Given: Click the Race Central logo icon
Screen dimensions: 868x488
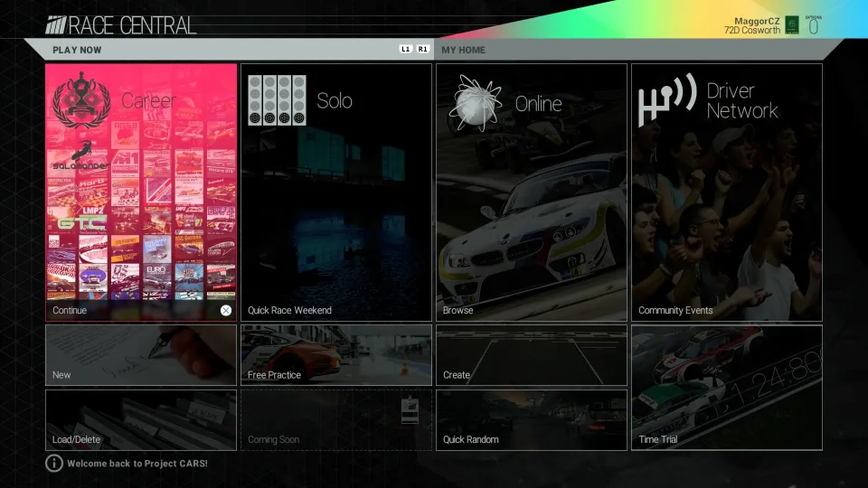Looking at the screenshot, I should (57, 25).
